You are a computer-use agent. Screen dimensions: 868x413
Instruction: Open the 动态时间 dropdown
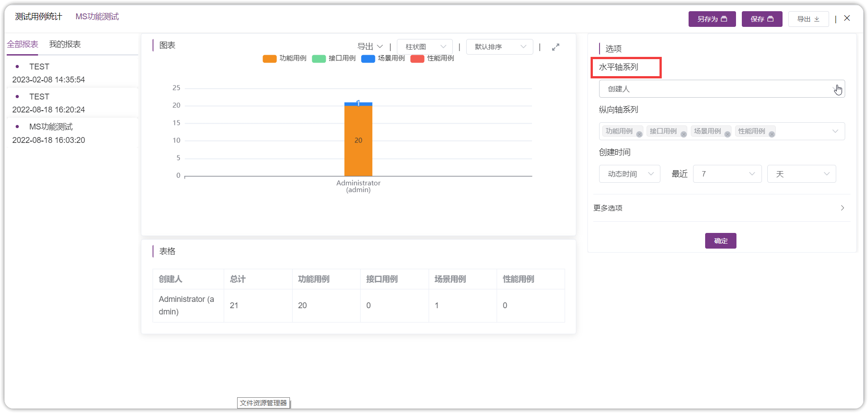(x=630, y=174)
